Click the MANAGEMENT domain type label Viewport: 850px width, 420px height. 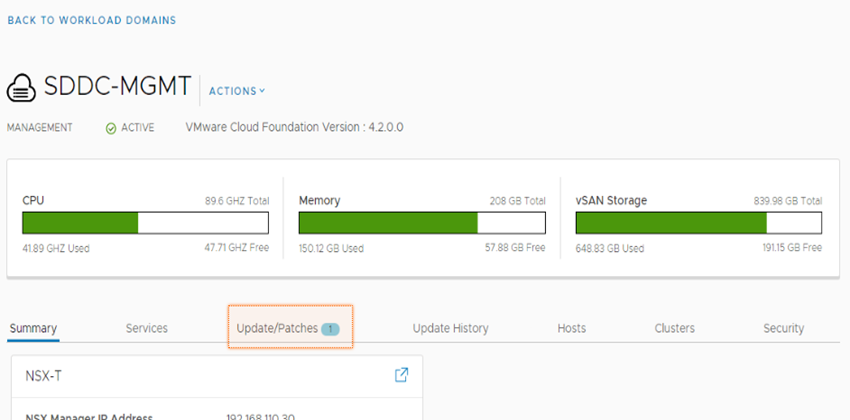pos(40,128)
